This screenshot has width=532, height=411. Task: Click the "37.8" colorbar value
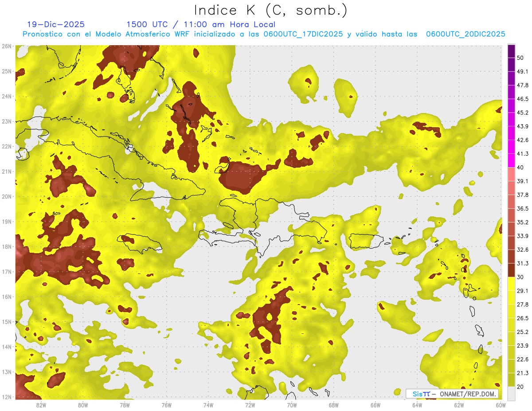[x=523, y=195]
